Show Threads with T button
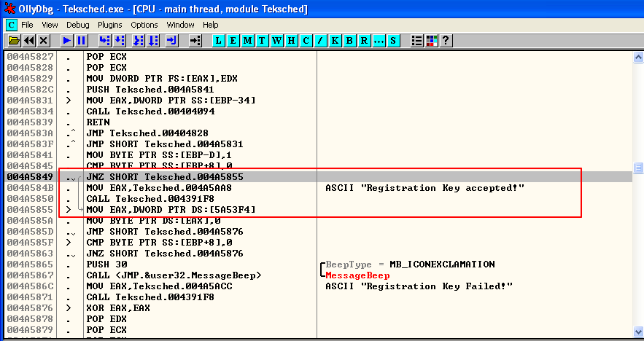644x341 pixels. click(x=262, y=40)
